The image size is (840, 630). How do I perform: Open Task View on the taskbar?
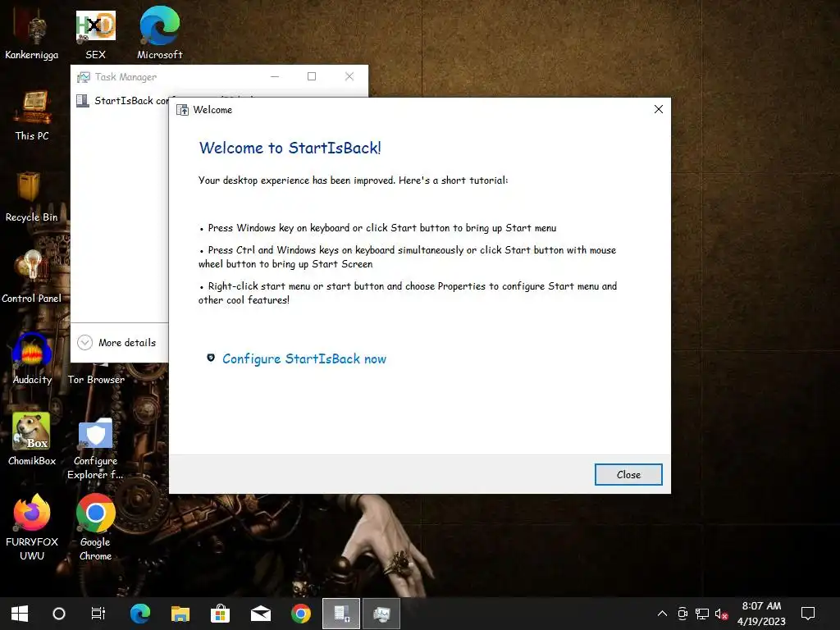98,614
